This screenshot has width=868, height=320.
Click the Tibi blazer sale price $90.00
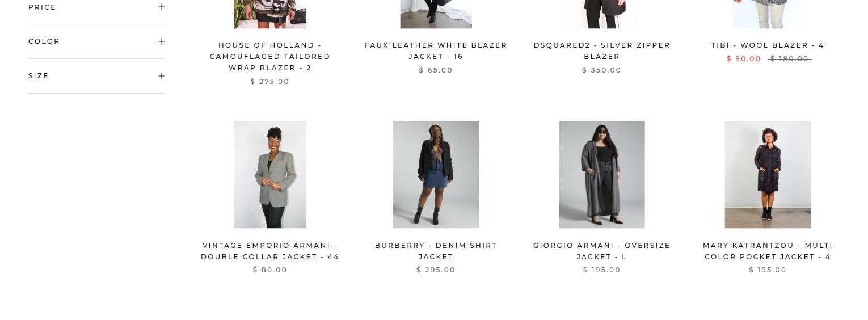coord(744,59)
